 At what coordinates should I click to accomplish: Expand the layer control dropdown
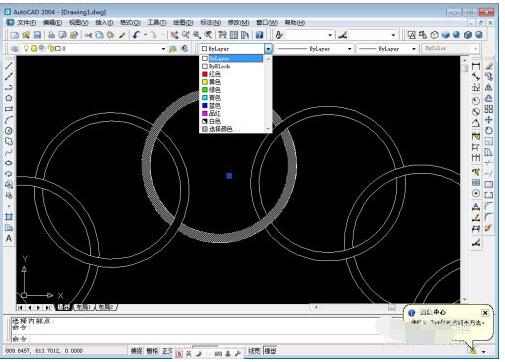(163, 49)
